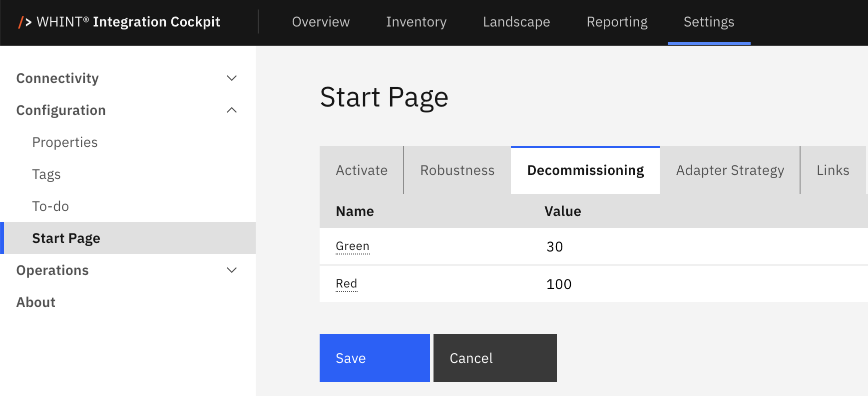Save the start page settings
The width and height of the screenshot is (868, 396).
point(375,358)
